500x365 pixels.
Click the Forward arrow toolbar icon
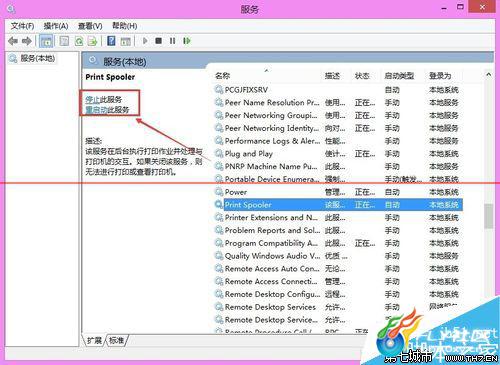point(27,41)
